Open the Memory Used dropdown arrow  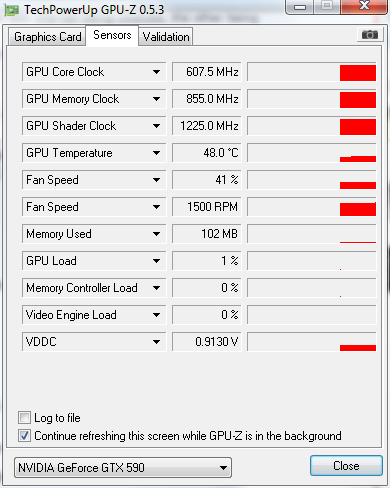click(156, 234)
